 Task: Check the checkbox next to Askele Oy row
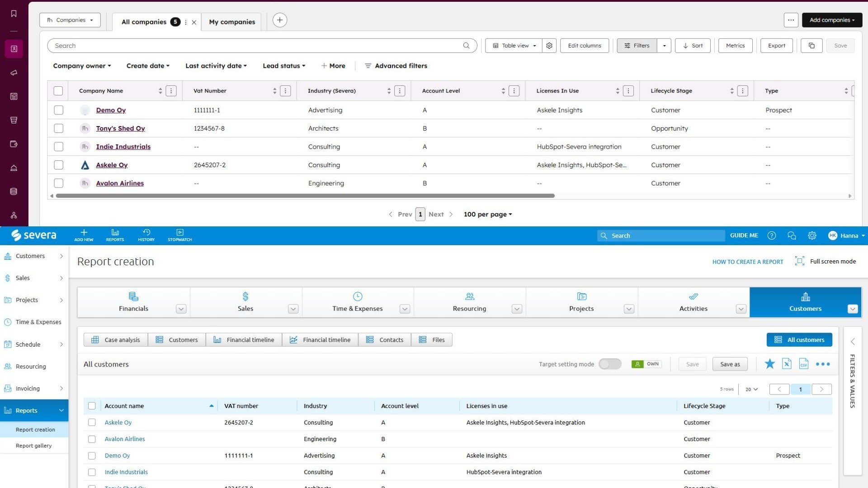(x=92, y=422)
